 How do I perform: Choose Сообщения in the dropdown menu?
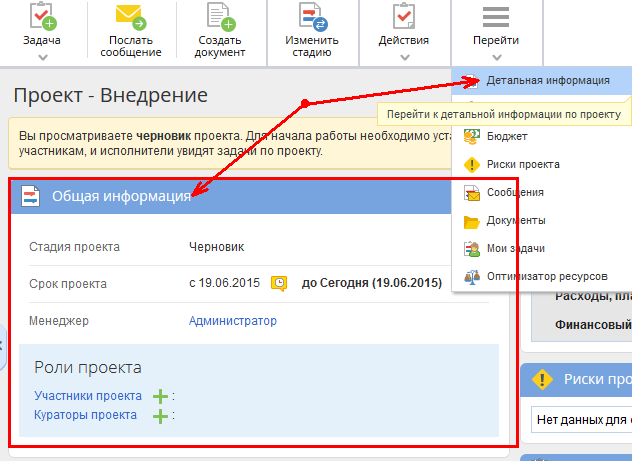click(515, 192)
